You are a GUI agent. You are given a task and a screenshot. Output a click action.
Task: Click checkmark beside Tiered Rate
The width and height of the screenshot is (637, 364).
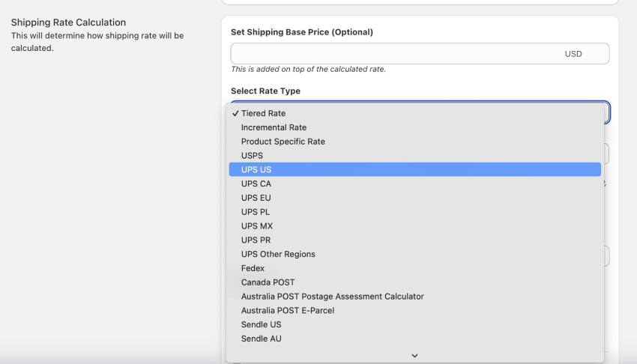point(235,113)
